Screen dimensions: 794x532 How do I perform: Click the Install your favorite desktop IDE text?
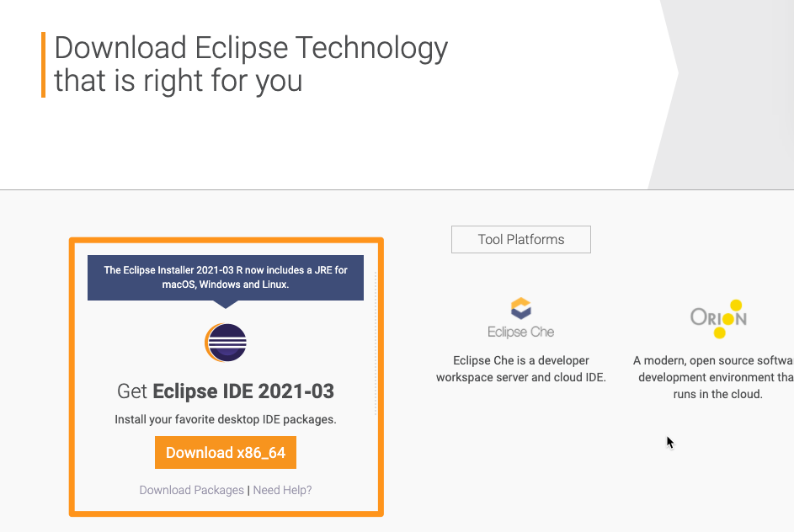tap(226, 420)
